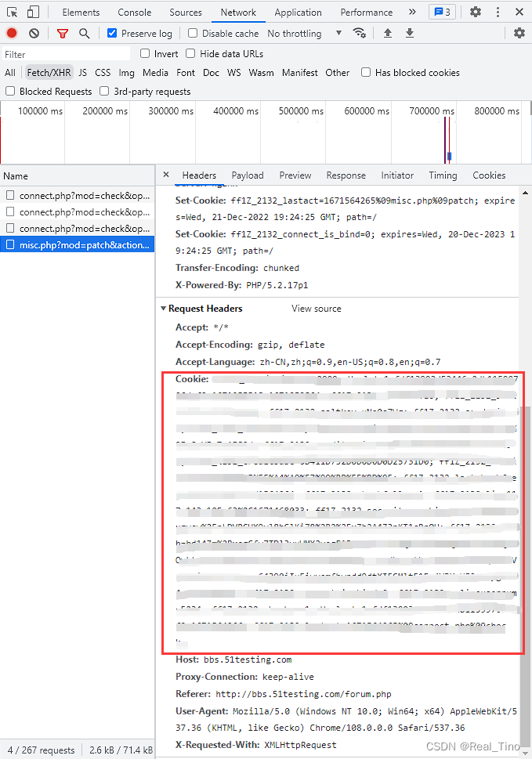532x759 pixels.
Task: Click View source link
Action: (x=316, y=309)
